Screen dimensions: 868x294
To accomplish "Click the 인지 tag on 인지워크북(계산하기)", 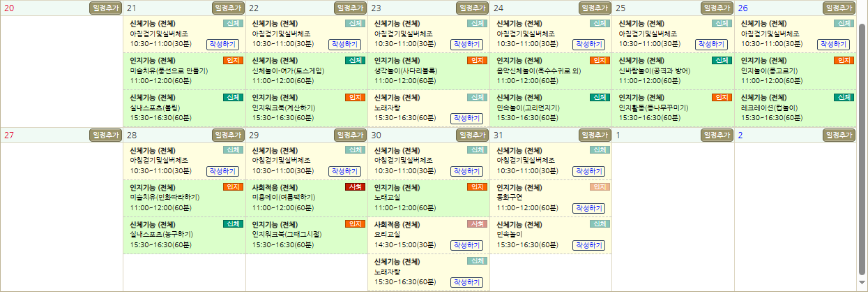I will tap(355, 97).
